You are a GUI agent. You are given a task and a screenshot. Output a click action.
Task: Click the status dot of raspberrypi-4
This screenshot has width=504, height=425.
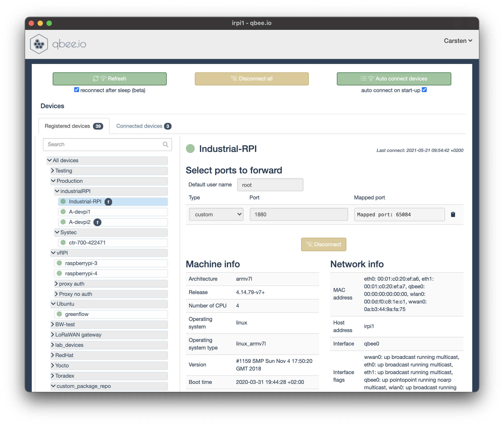(59, 274)
